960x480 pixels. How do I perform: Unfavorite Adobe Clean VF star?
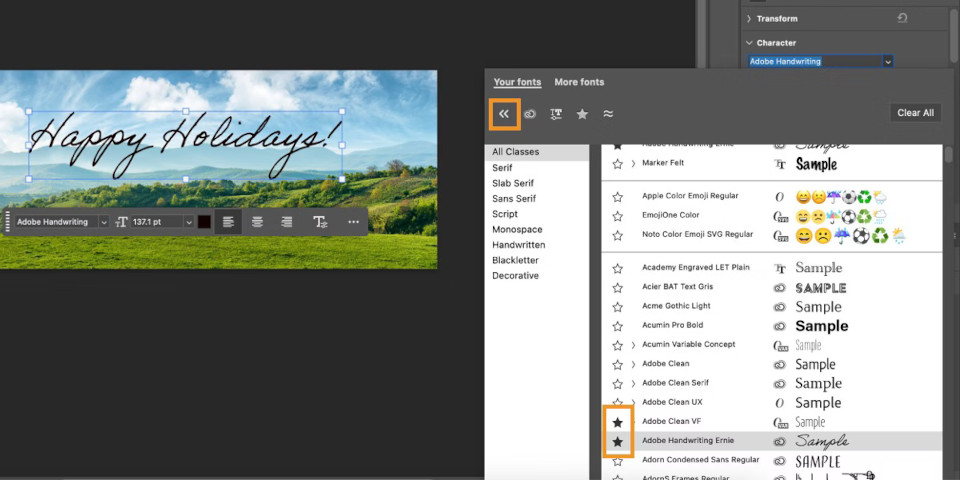(x=618, y=422)
